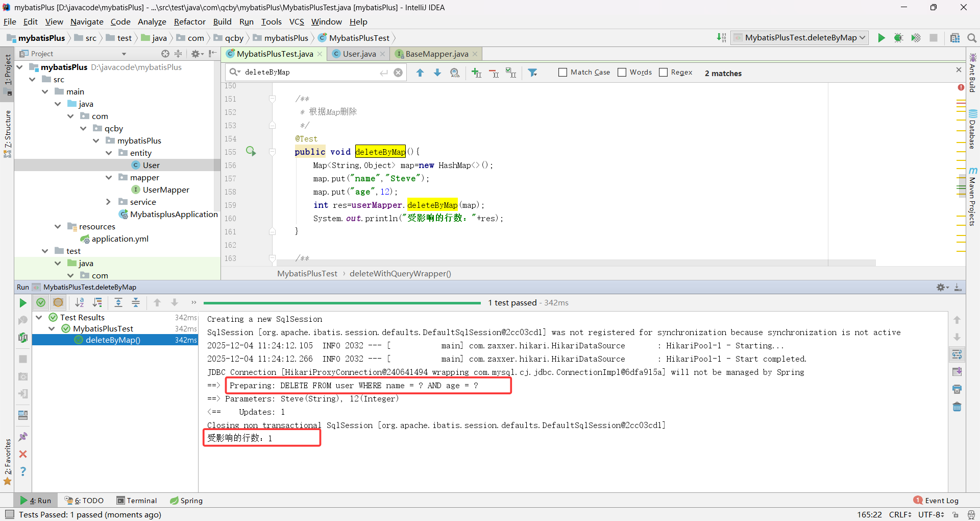Open the Refactor menu
Image resolution: width=980 pixels, height=521 pixels.
(x=189, y=21)
